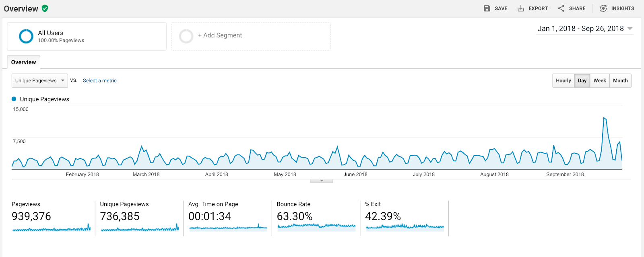Click the + Add Segment button
The width and height of the screenshot is (644, 257).
point(220,35)
